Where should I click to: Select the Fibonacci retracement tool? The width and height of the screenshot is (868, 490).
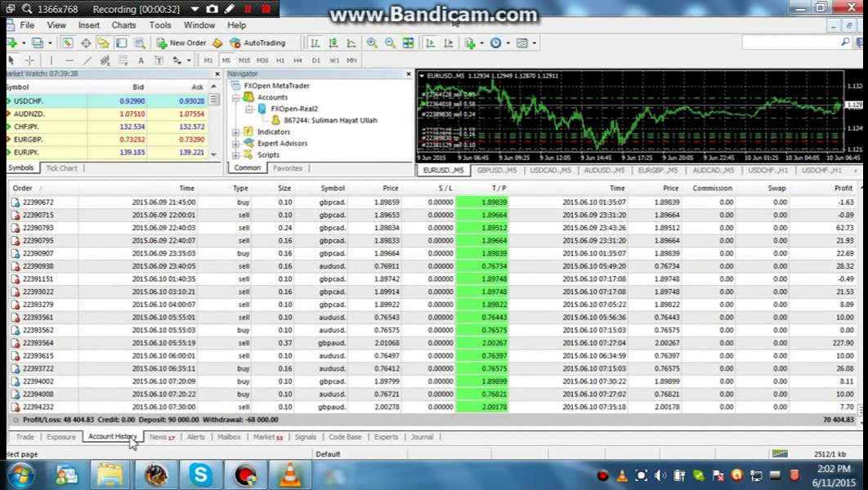pyautogui.click(x=123, y=60)
